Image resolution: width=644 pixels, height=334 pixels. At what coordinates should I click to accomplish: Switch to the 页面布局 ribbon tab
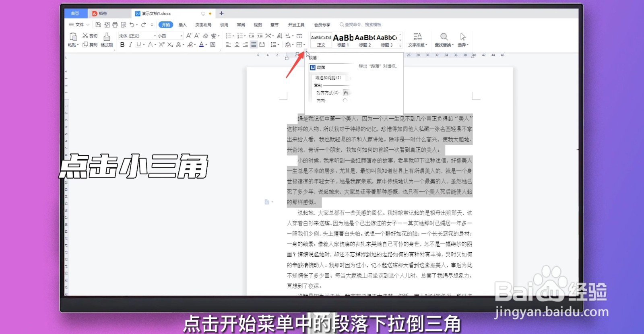pos(203,25)
